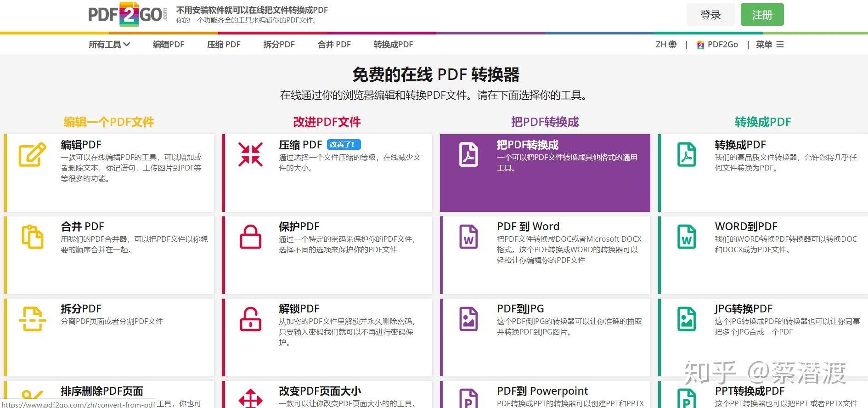Click the globe language icon
Image resolution: width=868 pixels, height=408 pixels.
click(x=673, y=45)
